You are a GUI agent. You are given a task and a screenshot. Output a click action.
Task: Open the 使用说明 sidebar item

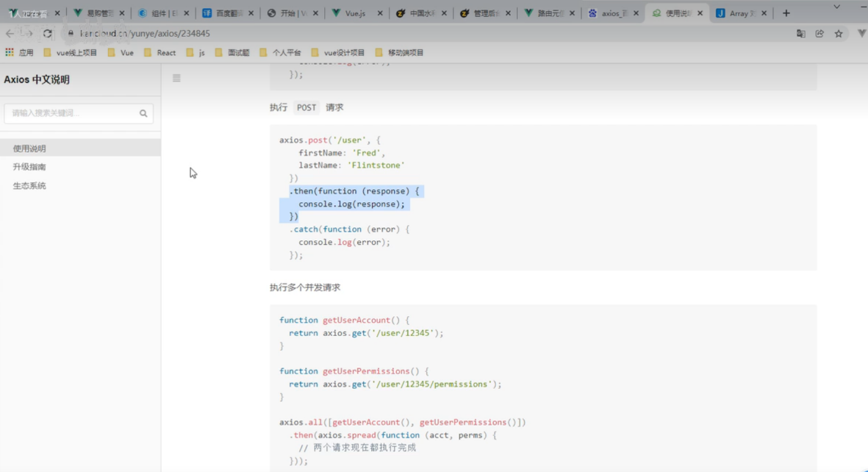(x=80, y=148)
